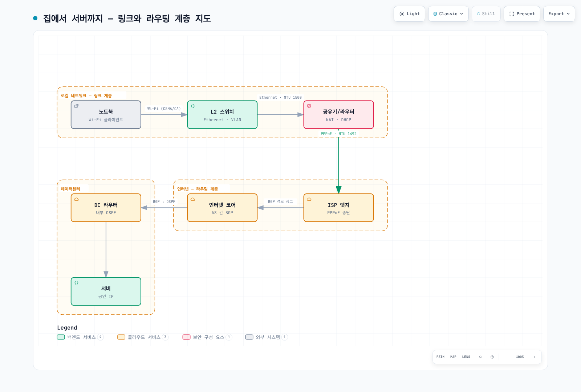Screen dimensions: 581x392
Task: Click the Ethernet · VLAN subtitle
Action: [x=222, y=120]
